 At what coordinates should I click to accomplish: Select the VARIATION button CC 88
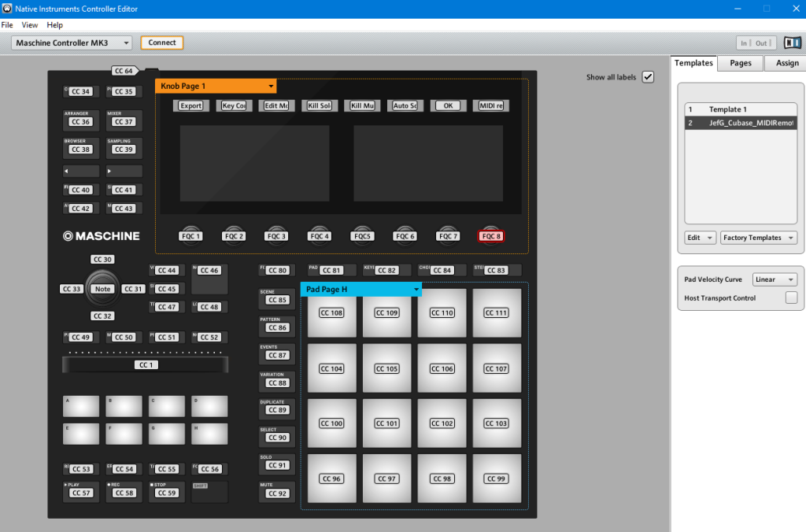pos(277,381)
